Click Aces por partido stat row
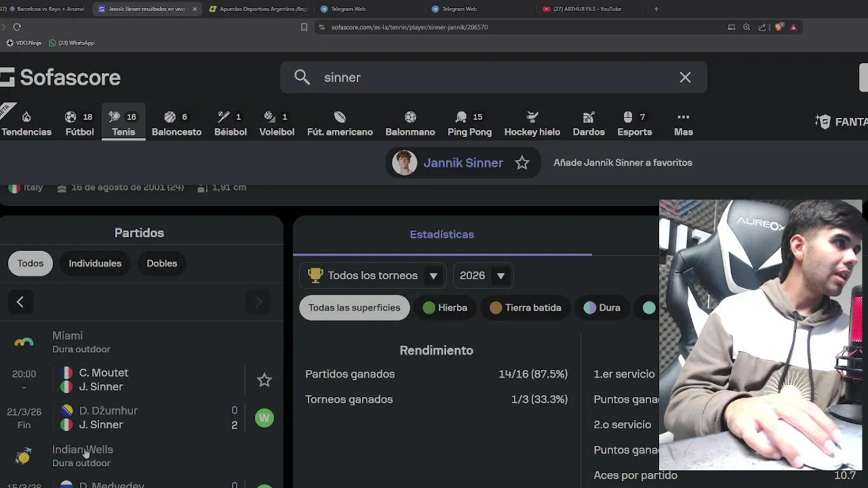The width and height of the screenshot is (868, 488). pyautogui.click(x=724, y=476)
